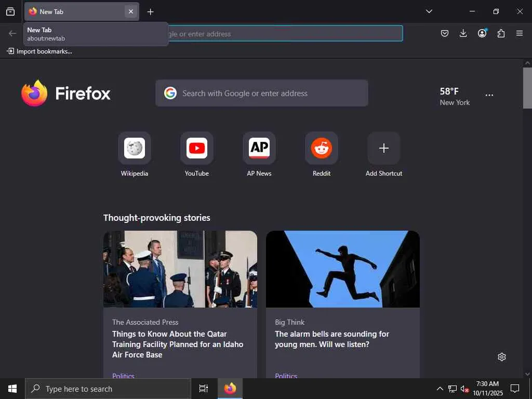Viewport: 532px width, 399px height.
Task: Click the Windows taskbar search box
Action: [108, 389]
